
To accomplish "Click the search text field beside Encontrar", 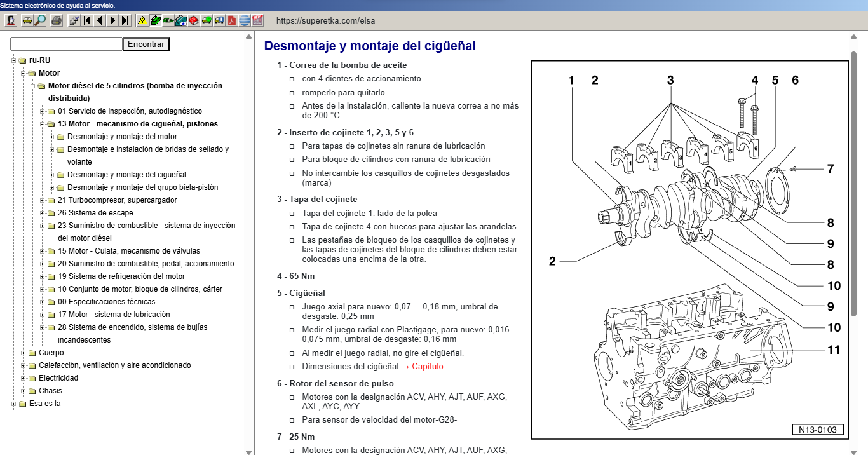I will (66, 44).
